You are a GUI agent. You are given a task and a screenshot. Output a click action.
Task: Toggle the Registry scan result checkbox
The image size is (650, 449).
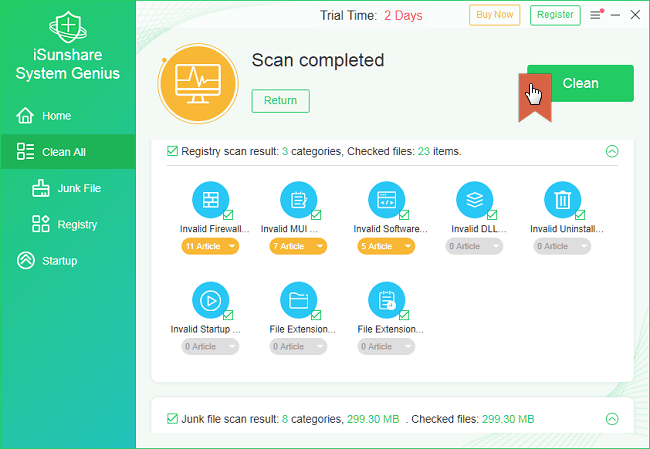pos(172,151)
